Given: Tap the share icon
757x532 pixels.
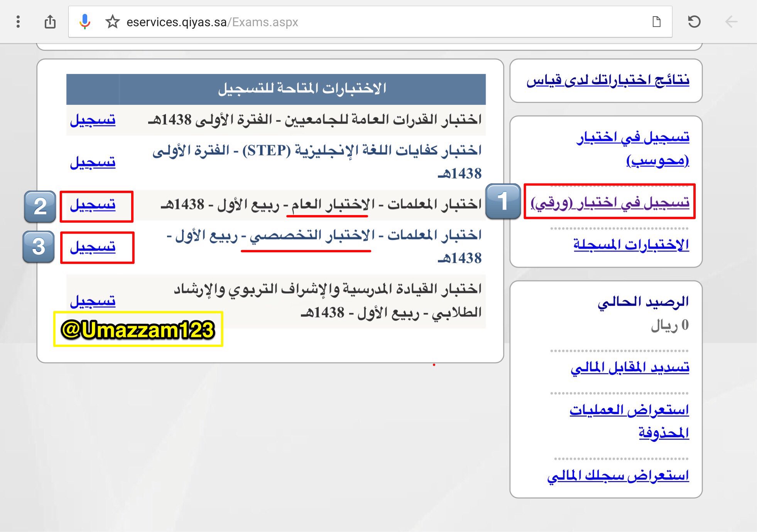Looking at the screenshot, I should (50, 22).
